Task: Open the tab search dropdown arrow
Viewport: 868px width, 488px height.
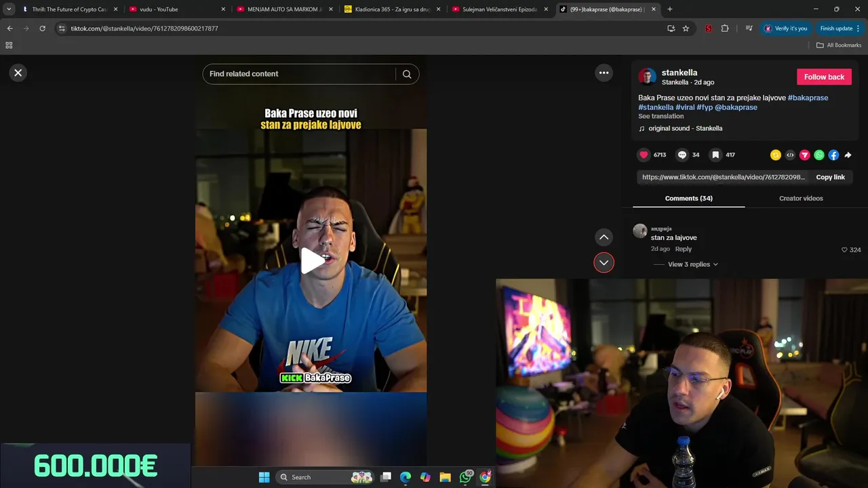Action: [9, 9]
